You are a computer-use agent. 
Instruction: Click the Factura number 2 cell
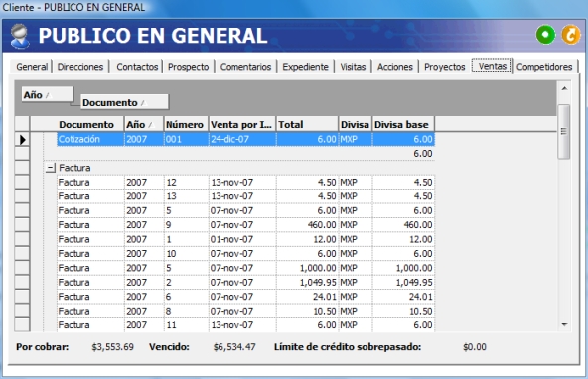pyautogui.click(x=186, y=283)
